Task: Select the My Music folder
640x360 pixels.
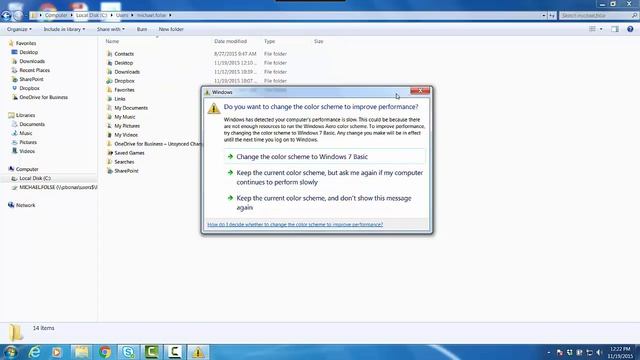Action: click(x=124, y=117)
